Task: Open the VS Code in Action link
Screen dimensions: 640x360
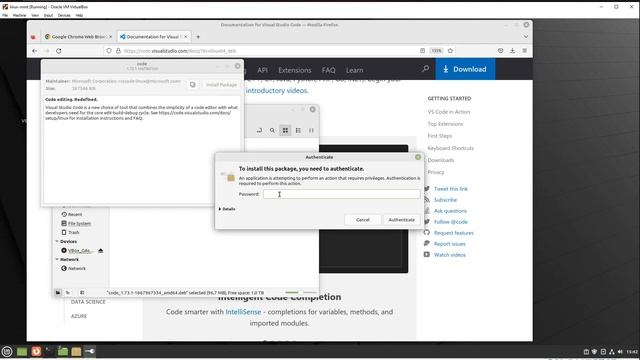Action: coord(449,112)
